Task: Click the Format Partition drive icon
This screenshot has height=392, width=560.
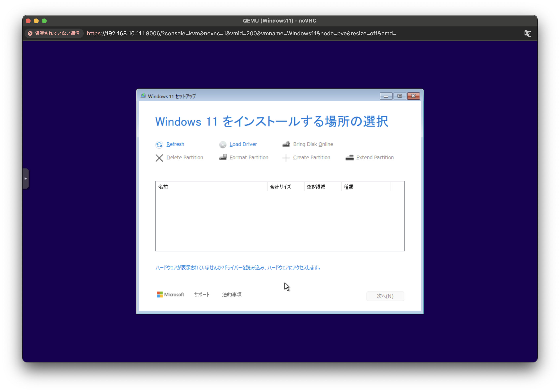Action: (223, 157)
